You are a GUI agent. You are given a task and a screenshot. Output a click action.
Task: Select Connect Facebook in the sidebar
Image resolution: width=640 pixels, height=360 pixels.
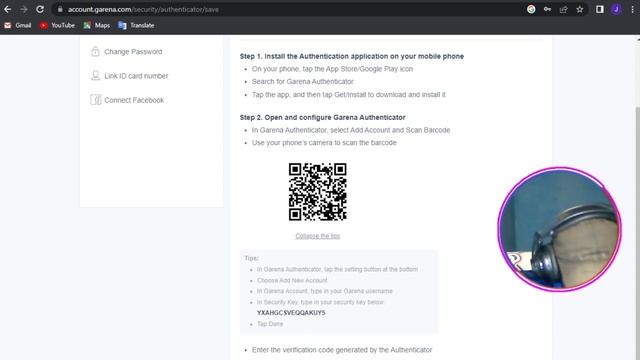(134, 100)
